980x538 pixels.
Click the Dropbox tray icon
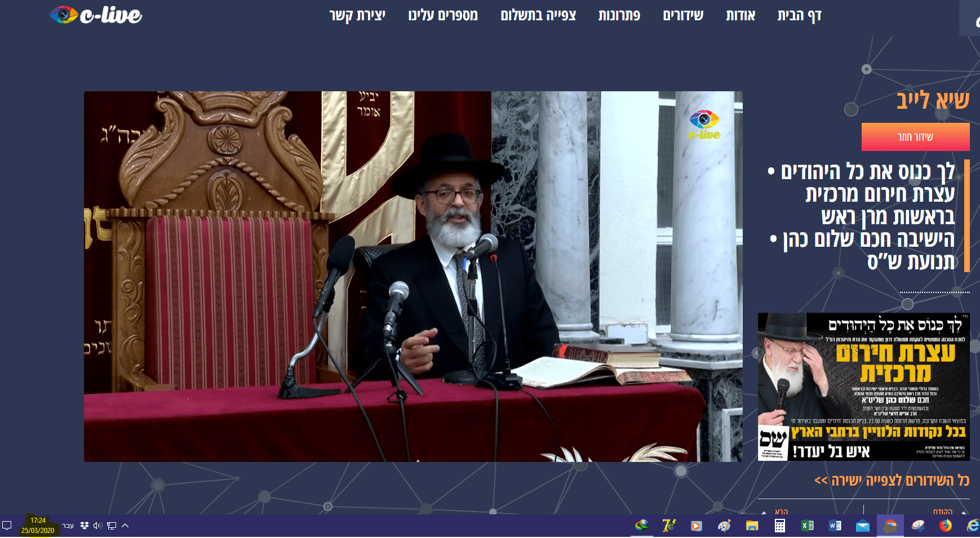tap(85, 526)
